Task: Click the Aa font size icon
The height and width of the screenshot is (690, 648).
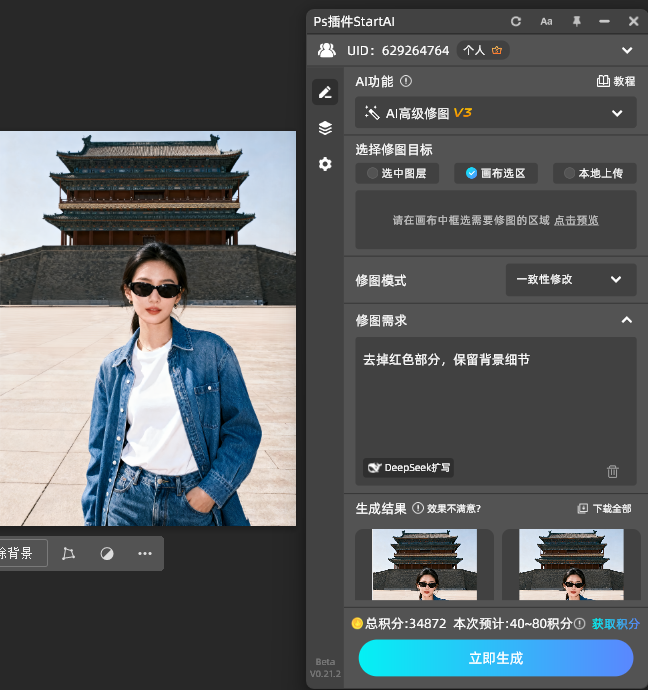Action: click(546, 21)
